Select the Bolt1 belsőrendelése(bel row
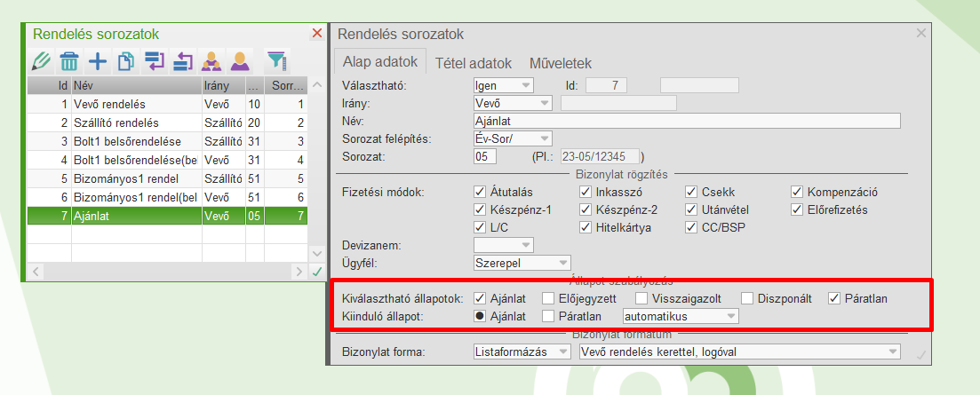The image size is (980, 395). pos(168,160)
